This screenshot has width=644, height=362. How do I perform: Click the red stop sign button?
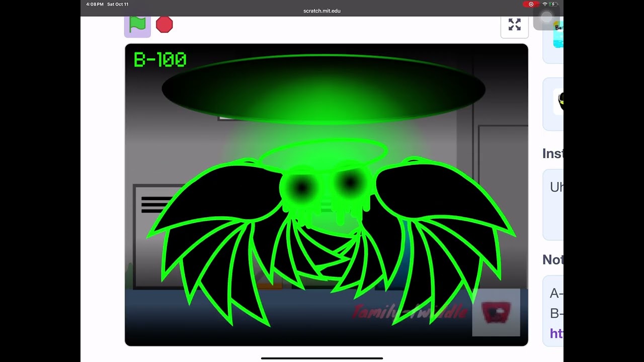[x=165, y=25]
